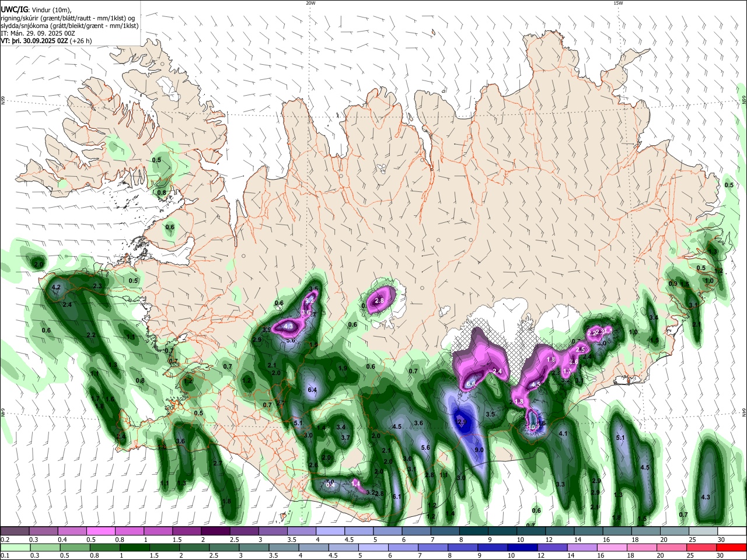747x560 pixels.
Task: Click the 2.3 value in the west
Action: (98, 286)
